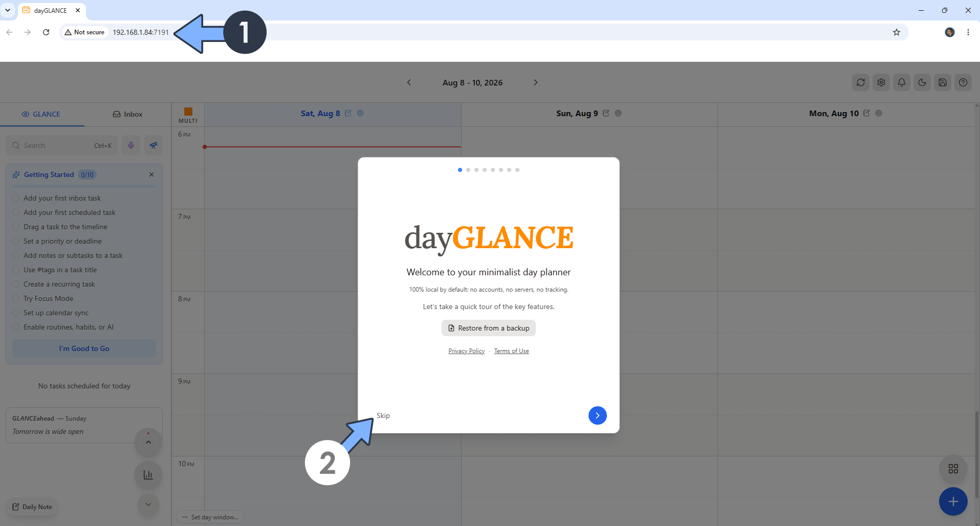Viewport: 980px width, 526px height.
Task: Click the telescope icon beside search
Action: click(x=154, y=145)
